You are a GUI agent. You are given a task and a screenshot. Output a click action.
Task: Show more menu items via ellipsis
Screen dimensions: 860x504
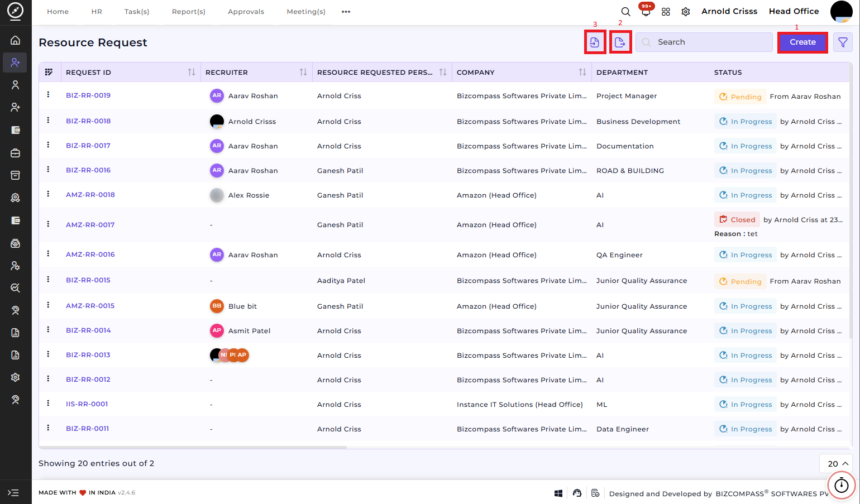coord(346,12)
